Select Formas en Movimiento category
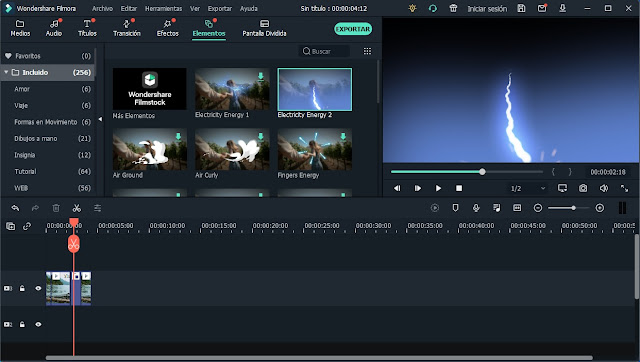Viewport: 640px width, 362px height. pyautogui.click(x=47, y=122)
